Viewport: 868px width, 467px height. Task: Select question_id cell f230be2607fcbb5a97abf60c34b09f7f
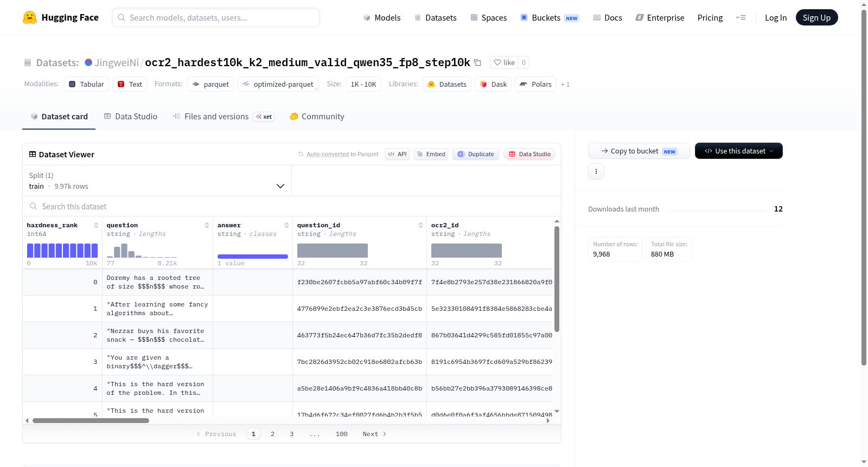[360, 282]
